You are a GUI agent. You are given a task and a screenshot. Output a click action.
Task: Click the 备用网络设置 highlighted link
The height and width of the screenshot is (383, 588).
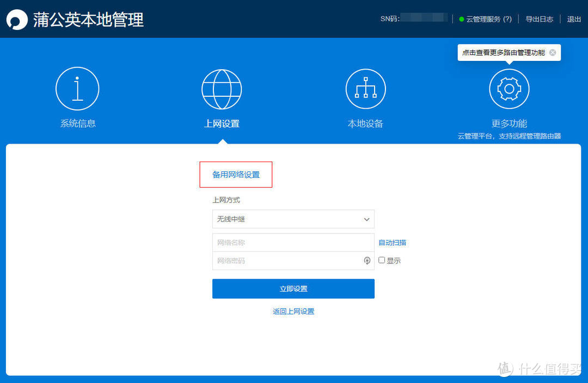click(236, 174)
